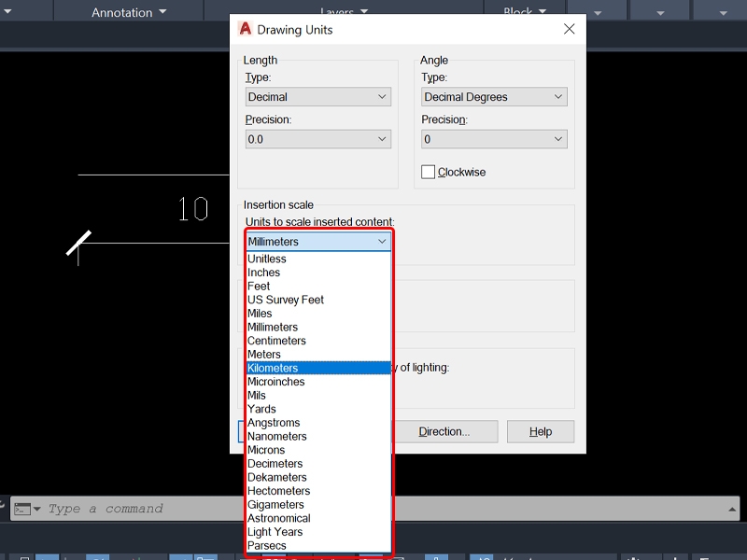
Task: Expand the Annotation ribbon panel
Action: tap(129, 12)
